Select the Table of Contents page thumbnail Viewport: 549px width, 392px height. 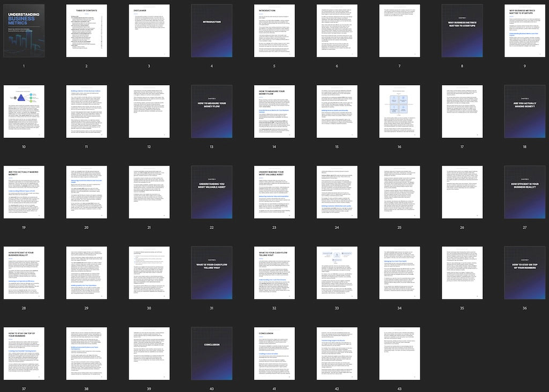click(86, 31)
